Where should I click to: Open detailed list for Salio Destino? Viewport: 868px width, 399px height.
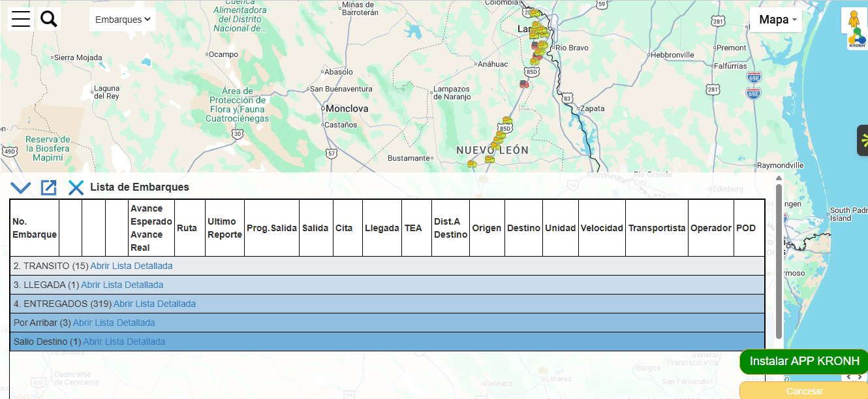124,342
